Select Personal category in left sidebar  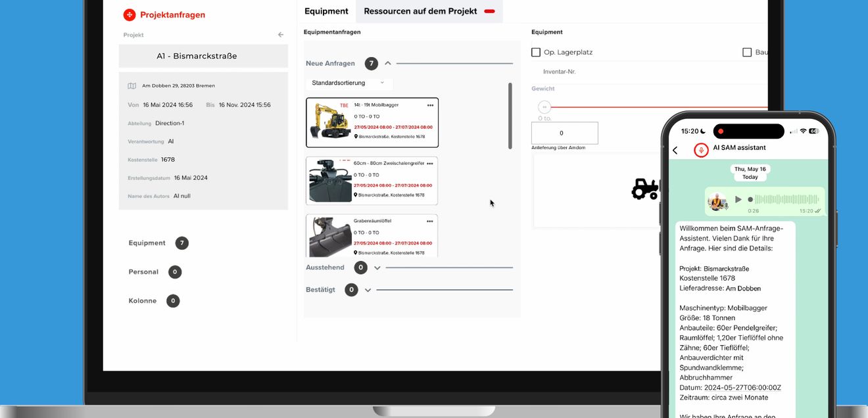pos(143,272)
